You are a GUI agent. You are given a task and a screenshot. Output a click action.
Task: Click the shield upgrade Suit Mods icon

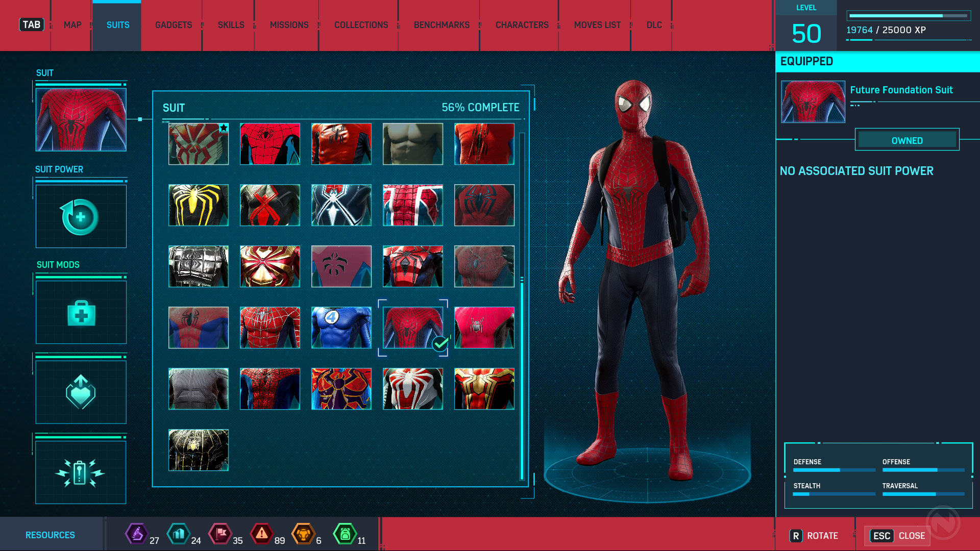click(x=81, y=392)
